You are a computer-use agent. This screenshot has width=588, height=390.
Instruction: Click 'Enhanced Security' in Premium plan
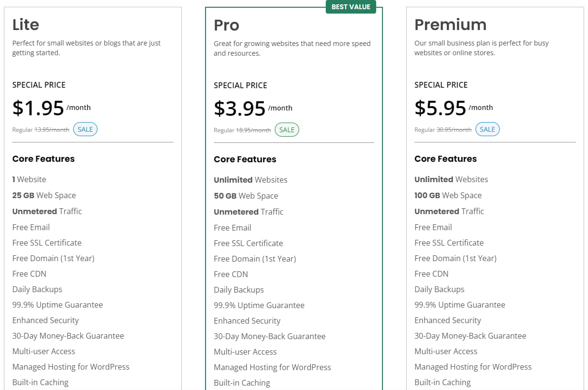click(447, 320)
